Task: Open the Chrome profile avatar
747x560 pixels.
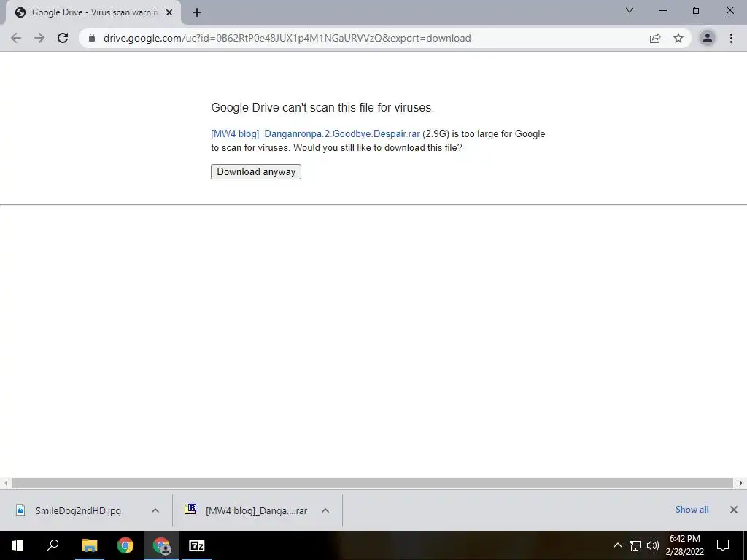Action: coord(708,38)
